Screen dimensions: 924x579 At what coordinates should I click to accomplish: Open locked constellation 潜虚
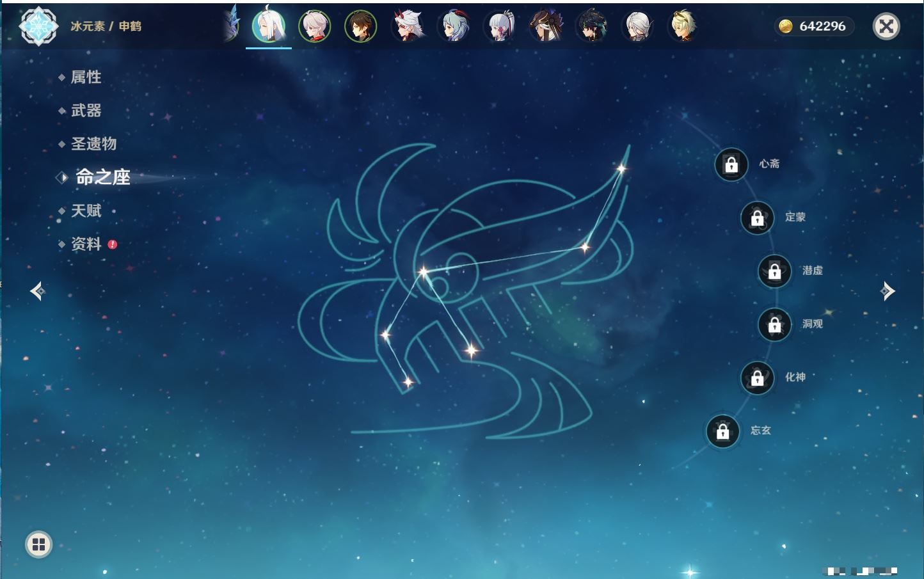pos(775,271)
